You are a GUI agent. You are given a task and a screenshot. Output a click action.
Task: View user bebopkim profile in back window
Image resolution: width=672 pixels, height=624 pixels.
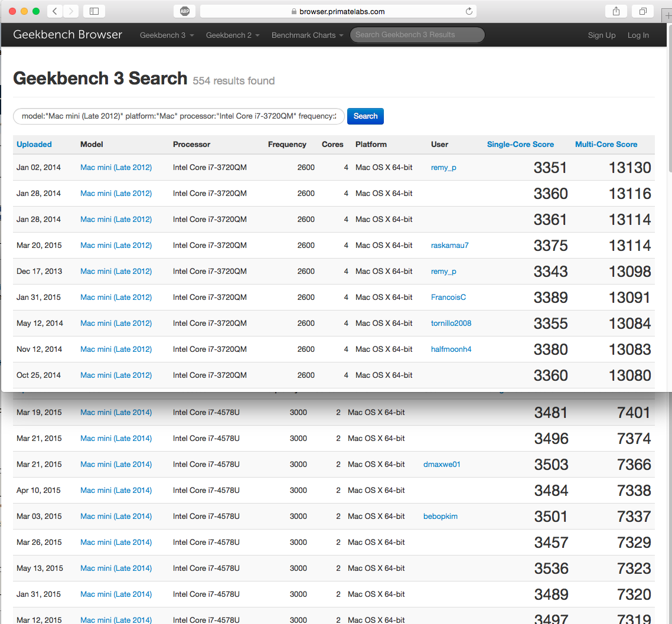click(440, 517)
